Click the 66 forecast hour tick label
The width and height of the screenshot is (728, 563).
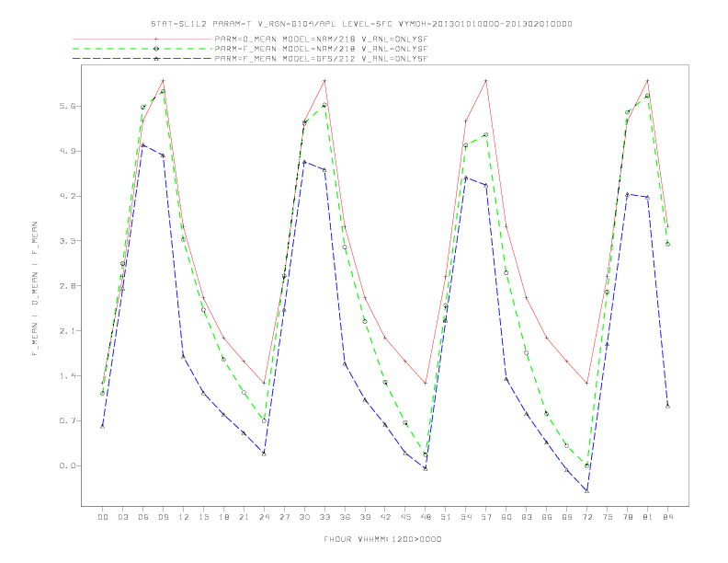point(547,517)
